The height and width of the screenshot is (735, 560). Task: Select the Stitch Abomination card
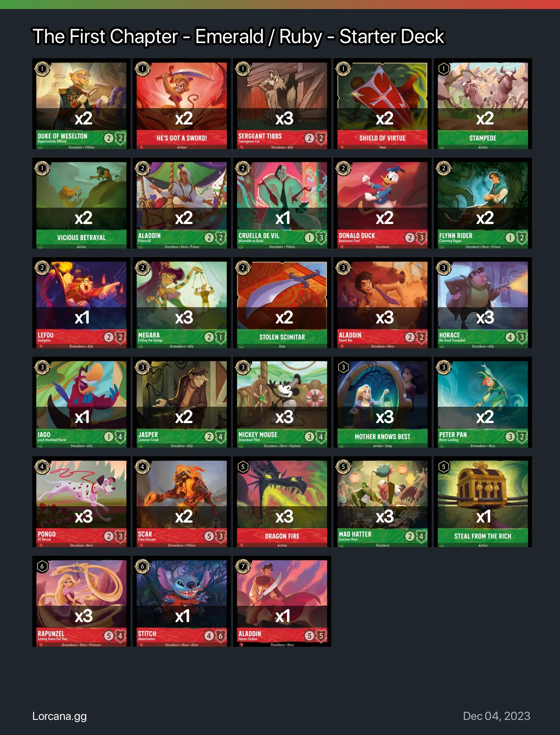pyautogui.click(x=182, y=601)
